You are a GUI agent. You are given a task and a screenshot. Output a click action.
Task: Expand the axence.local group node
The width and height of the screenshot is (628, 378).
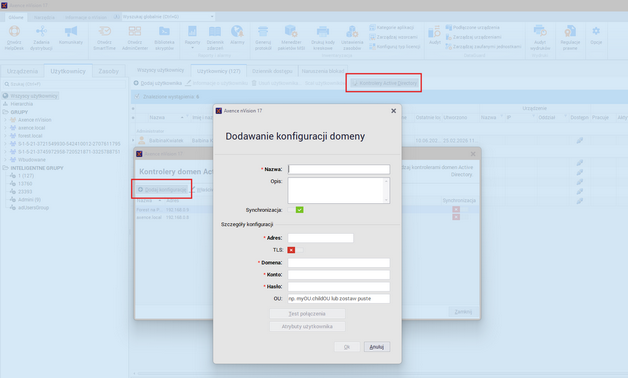pyautogui.click(x=5, y=128)
